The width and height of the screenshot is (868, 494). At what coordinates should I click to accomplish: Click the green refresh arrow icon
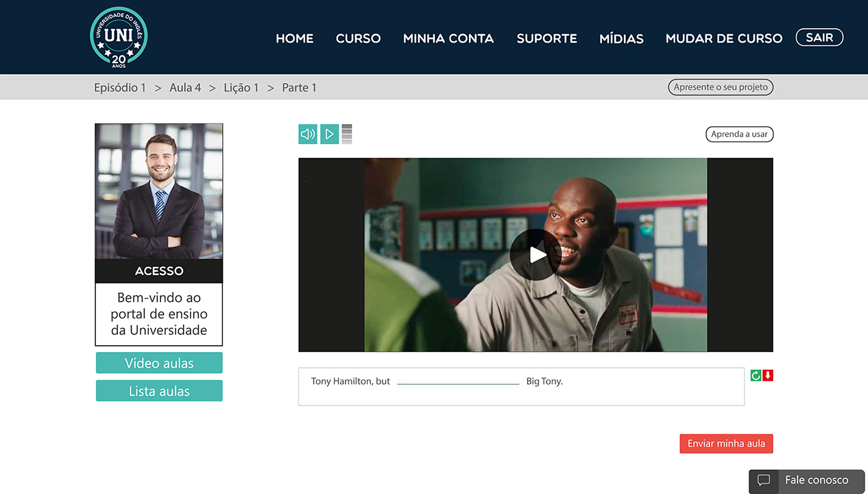(756, 375)
